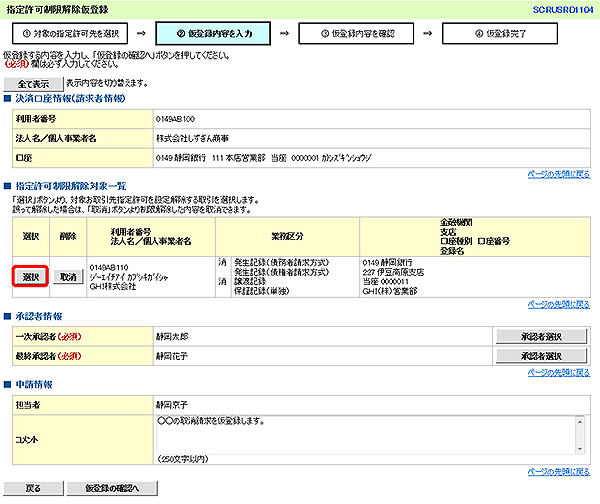600x504 pixels.
Task: Click step 3 仮登録内容を確認
Action: tap(356, 34)
